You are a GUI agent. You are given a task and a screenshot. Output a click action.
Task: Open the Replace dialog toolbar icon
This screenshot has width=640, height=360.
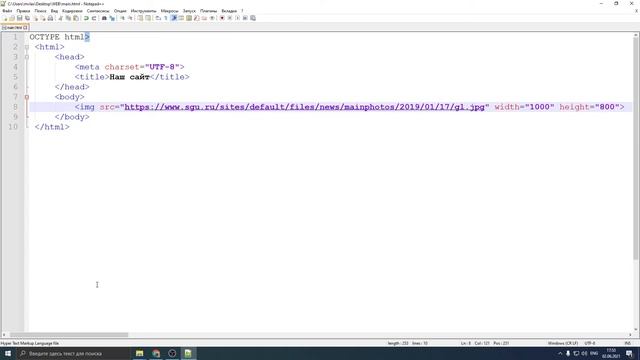(112, 18)
